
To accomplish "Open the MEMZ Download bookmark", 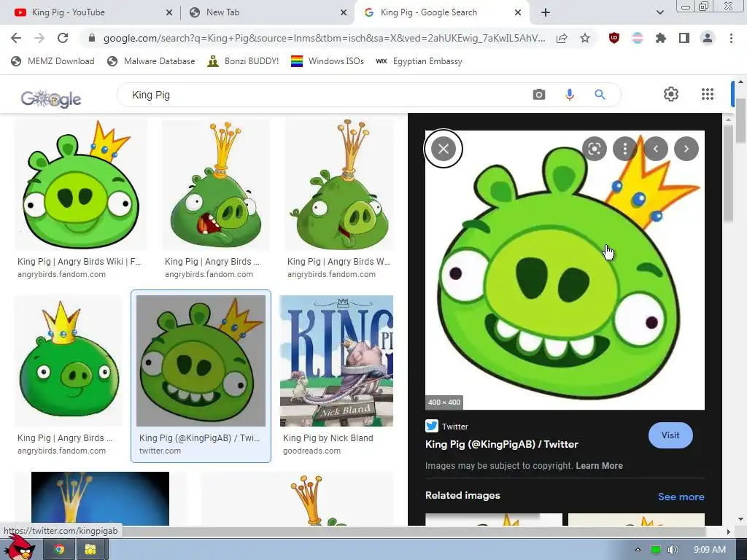I will point(53,61).
